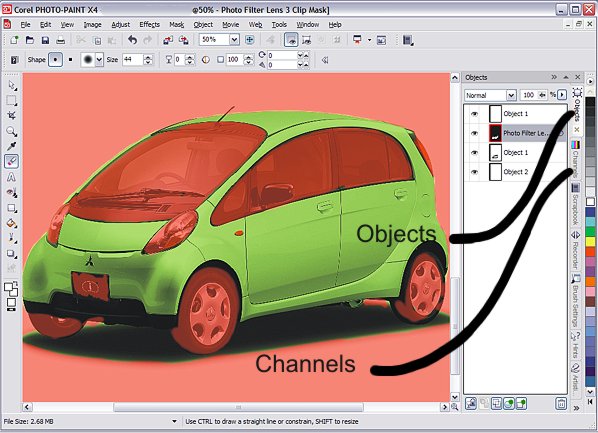
Task: Swap foreground and background color icon
Action: pos(16,283)
